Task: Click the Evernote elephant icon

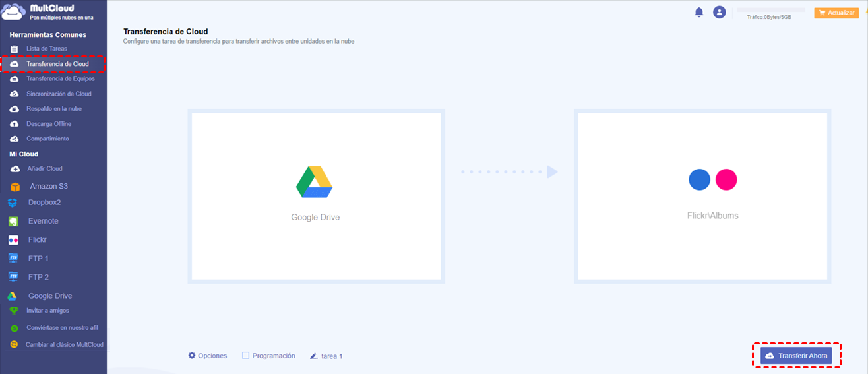Action: [13, 222]
